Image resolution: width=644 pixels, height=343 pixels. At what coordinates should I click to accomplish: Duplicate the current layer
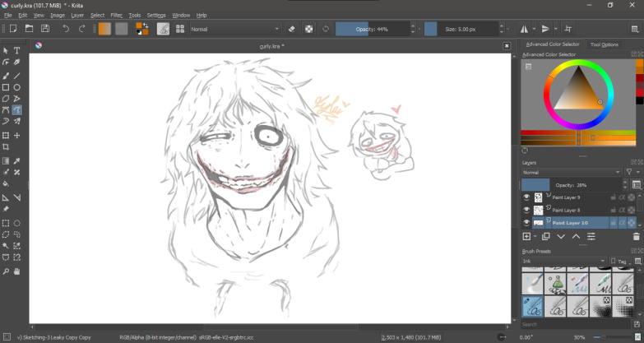(x=546, y=237)
